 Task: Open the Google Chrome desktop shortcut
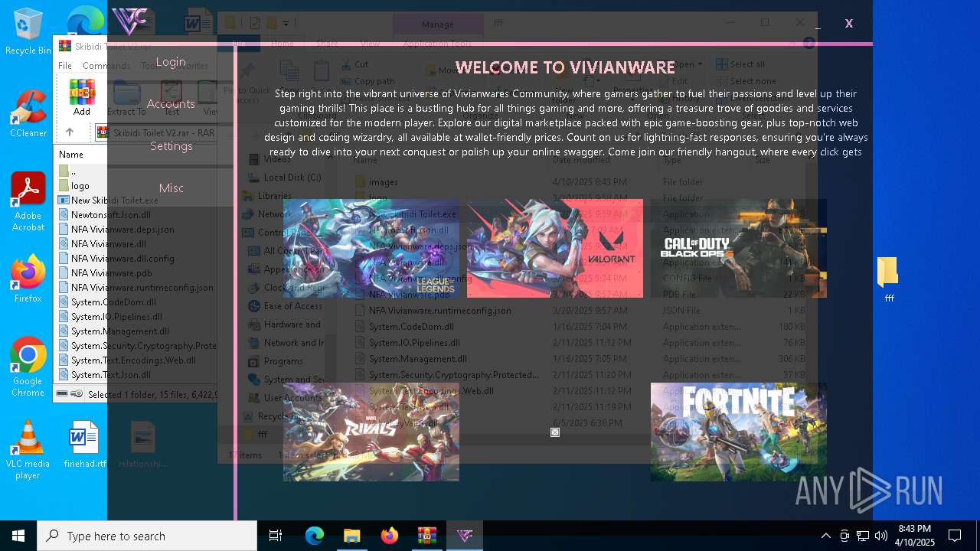[28, 367]
